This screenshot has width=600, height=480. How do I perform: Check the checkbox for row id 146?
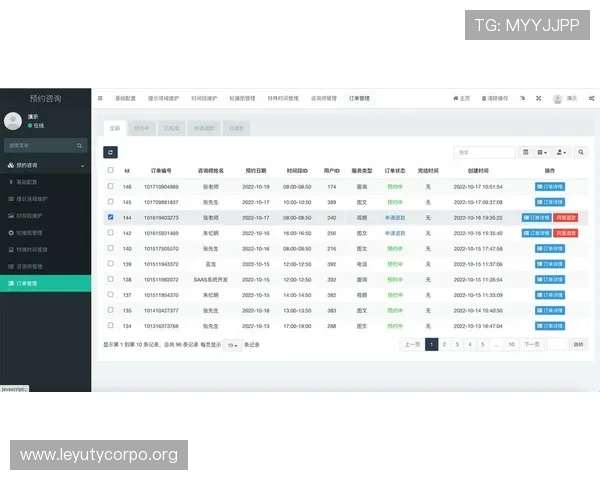[111, 186]
